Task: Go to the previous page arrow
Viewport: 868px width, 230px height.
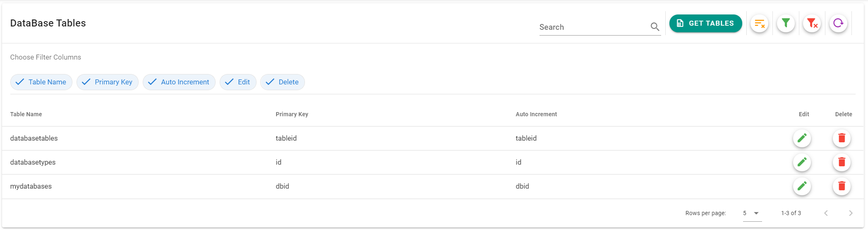Action: coord(826,213)
